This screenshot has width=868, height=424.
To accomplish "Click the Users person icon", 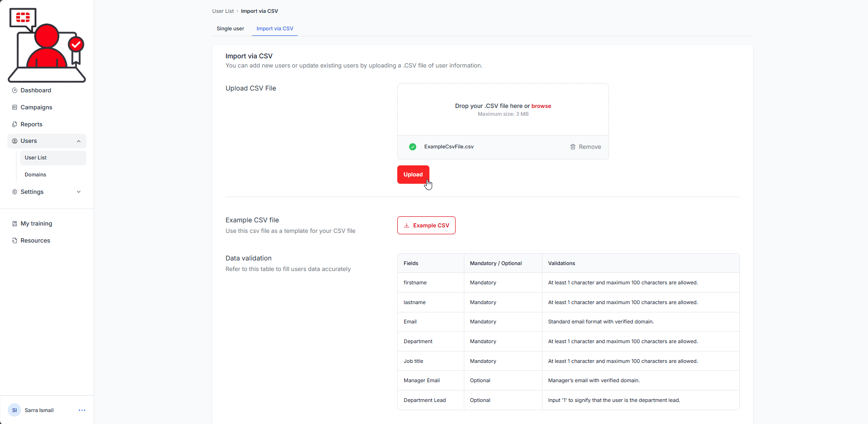I will (15, 141).
